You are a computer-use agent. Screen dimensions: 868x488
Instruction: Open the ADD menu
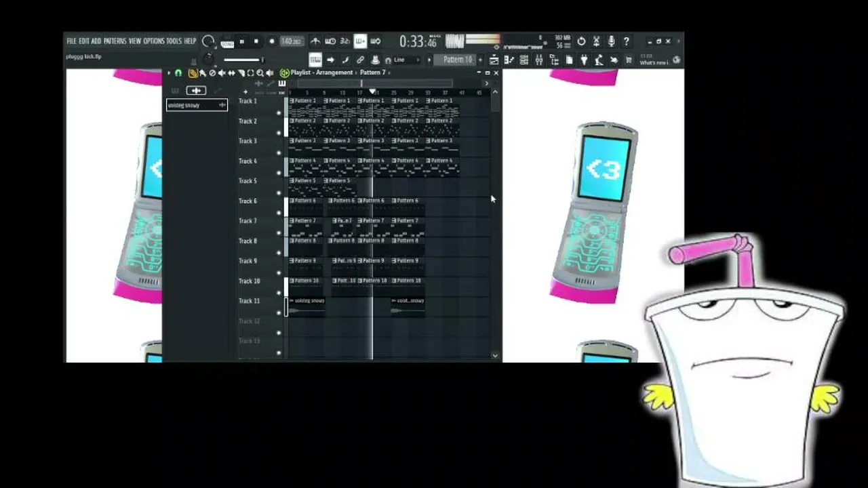(x=96, y=41)
